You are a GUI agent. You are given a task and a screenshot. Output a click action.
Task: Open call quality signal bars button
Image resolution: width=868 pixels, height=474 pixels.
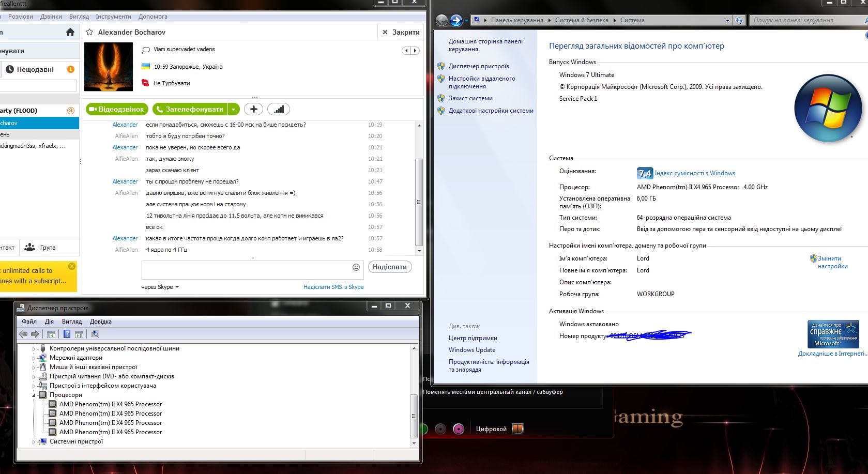pyautogui.click(x=279, y=109)
